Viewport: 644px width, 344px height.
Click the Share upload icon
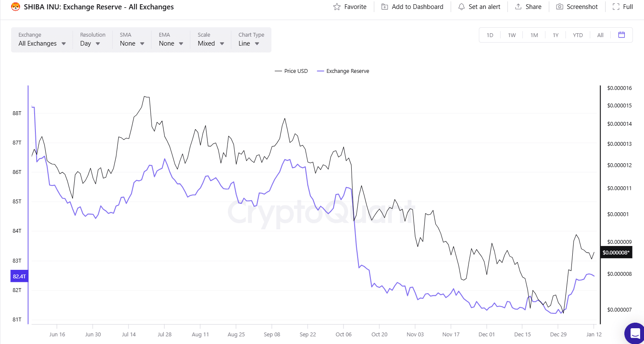[x=519, y=7]
